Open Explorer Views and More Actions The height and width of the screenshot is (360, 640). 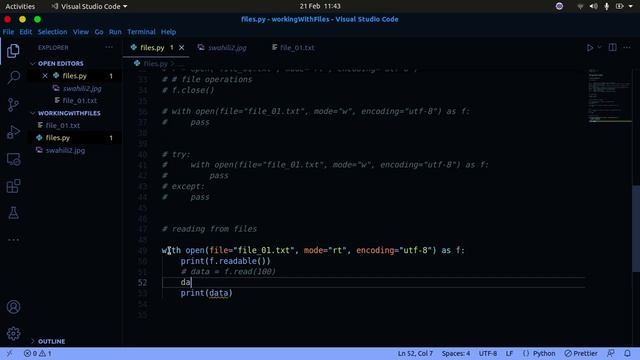point(109,47)
